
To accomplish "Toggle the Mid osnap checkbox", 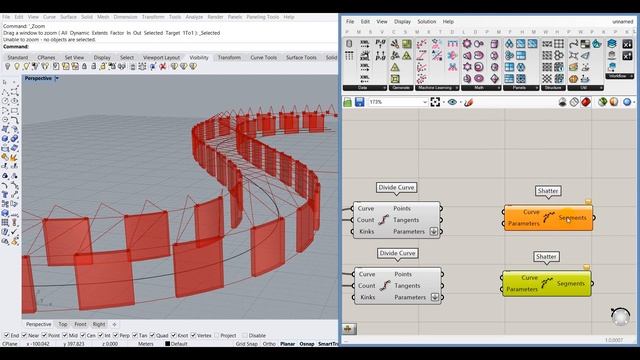I will 64,336.
